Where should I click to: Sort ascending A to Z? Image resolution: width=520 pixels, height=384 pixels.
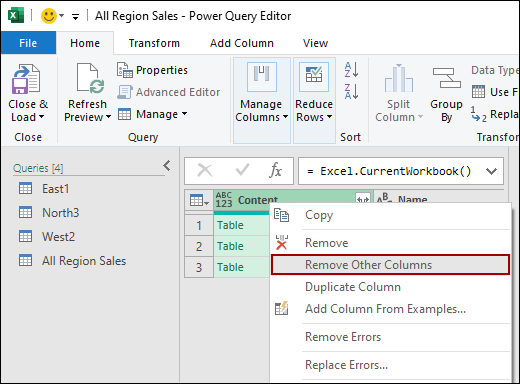coord(351,70)
